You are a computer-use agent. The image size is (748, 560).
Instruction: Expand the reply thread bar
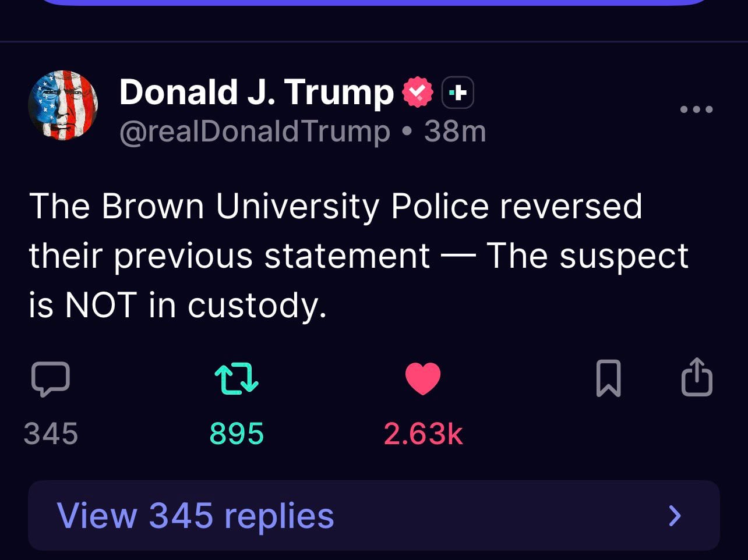(x=373, y=516)
